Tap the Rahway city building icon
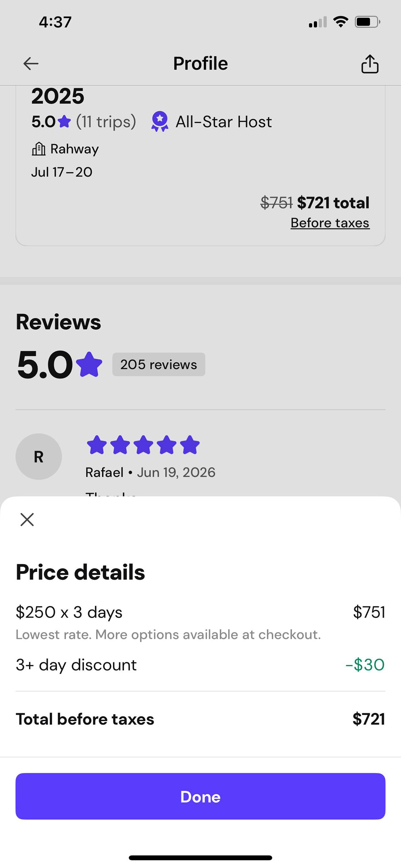The height and width of the screenshot is (868, 401). 38,148
